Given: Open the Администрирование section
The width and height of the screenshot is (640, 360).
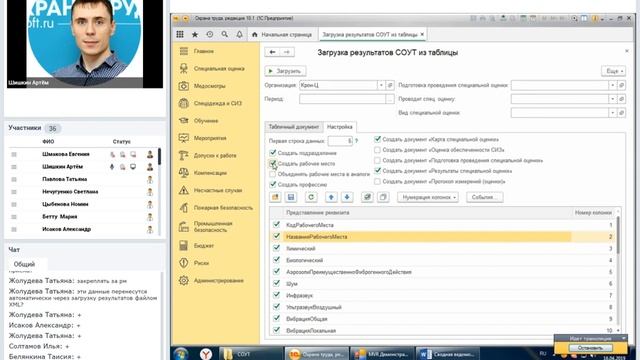Looking at the screenshot, I should 218,280.
